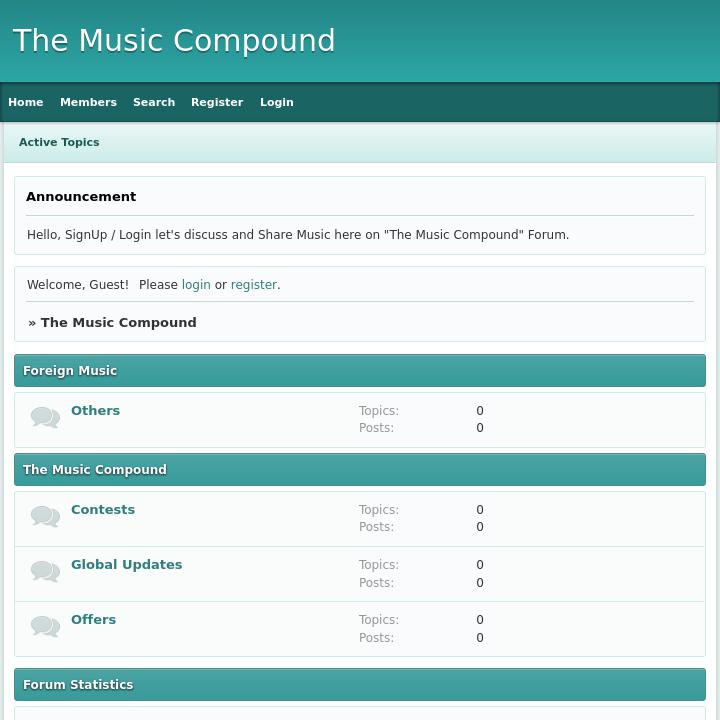The width and height of the screenshot is (720, 720).
Task: Open the Others board
Action: pyautogui.click(x=95, y=410)
